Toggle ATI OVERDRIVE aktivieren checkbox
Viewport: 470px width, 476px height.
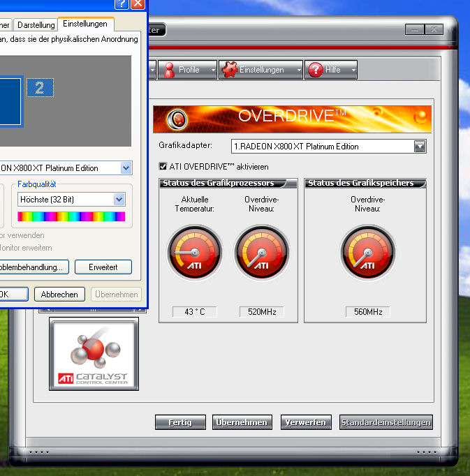163,166
